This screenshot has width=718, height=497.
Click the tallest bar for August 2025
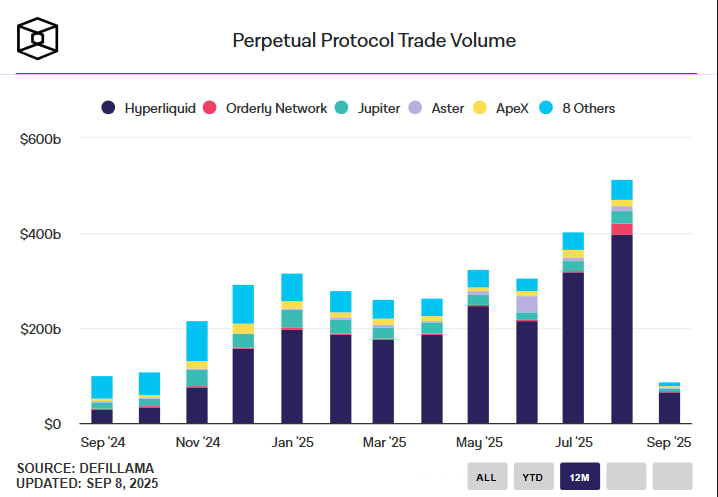(621, 320)
